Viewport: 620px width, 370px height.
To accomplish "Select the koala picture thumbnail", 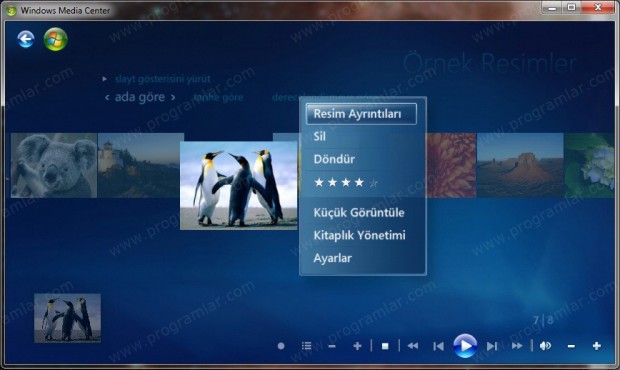I will 54,165.
